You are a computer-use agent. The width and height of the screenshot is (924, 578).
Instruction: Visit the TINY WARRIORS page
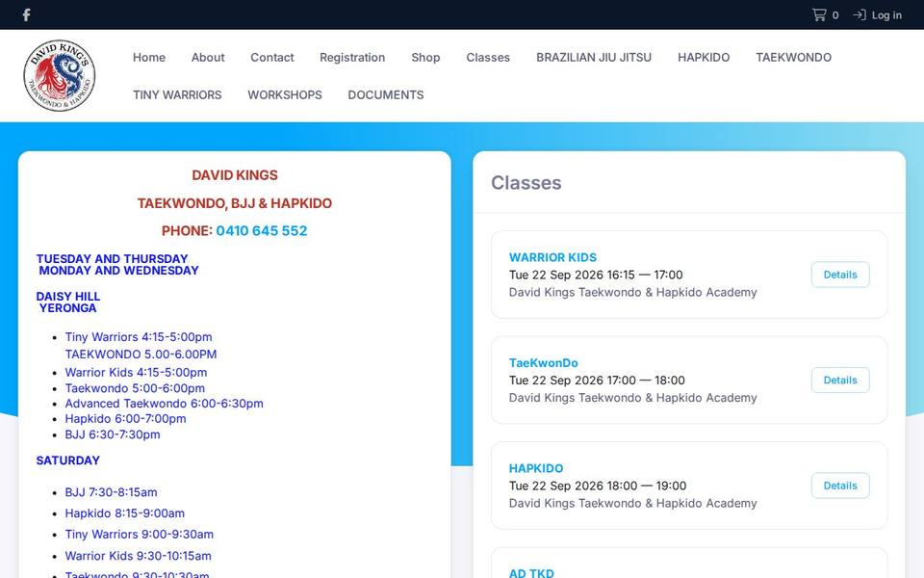[x=177, y=95]
